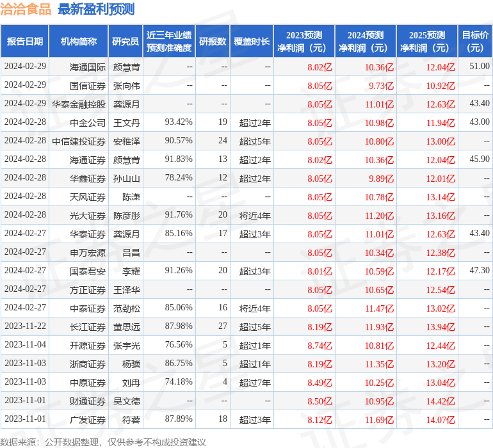This screenshot has width=493, height=448.
Task: Click the date 2023-11-04
Action: click(25, 344)
